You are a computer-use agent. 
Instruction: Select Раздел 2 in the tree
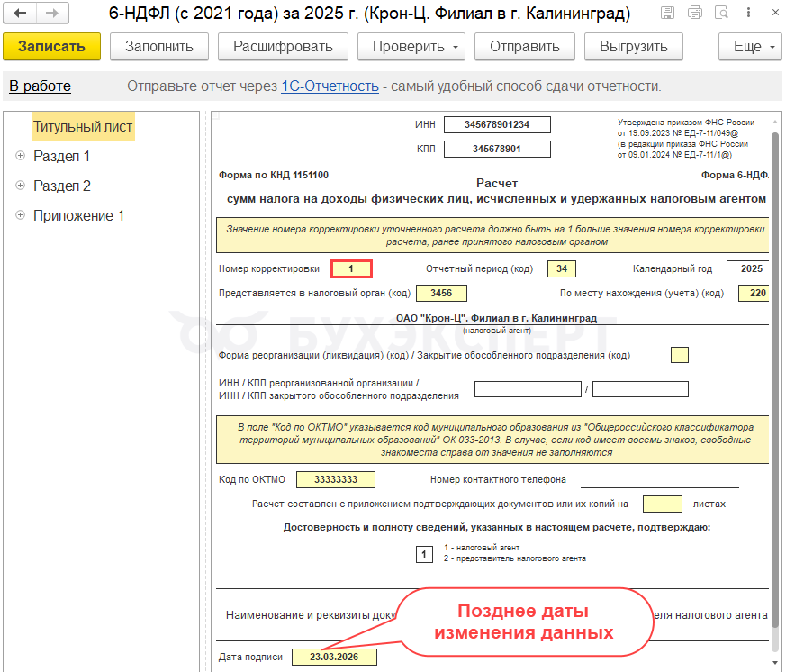62,186
